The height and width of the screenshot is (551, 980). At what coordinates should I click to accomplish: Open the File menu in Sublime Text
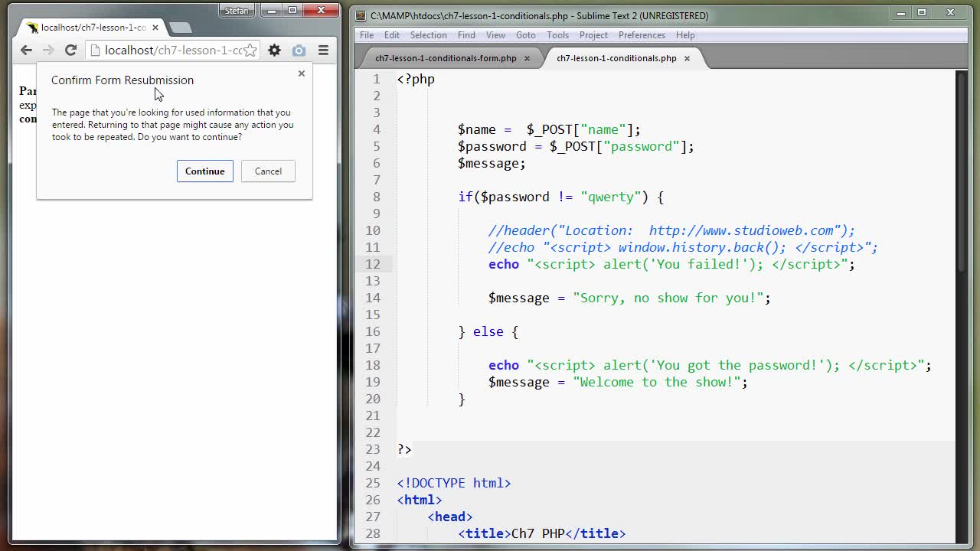coord(367,35)
